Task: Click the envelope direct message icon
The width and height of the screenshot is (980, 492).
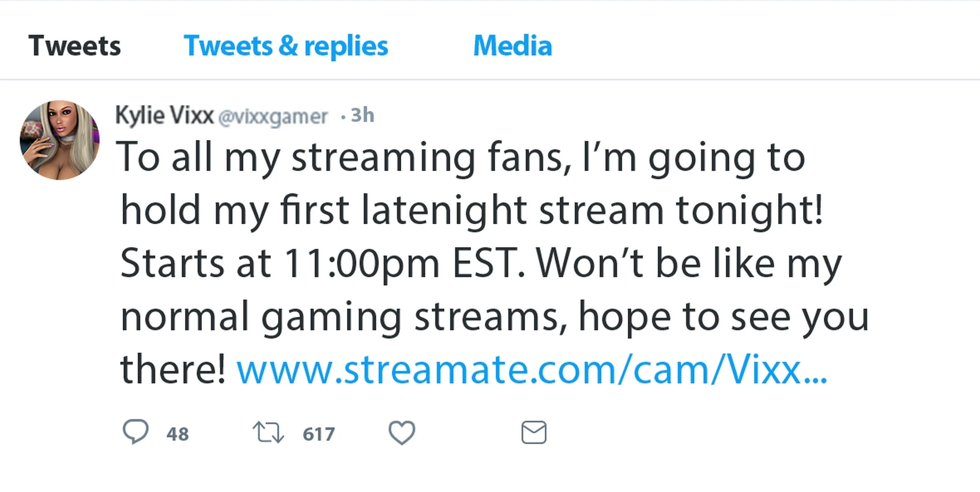Action: pos(534,433)
